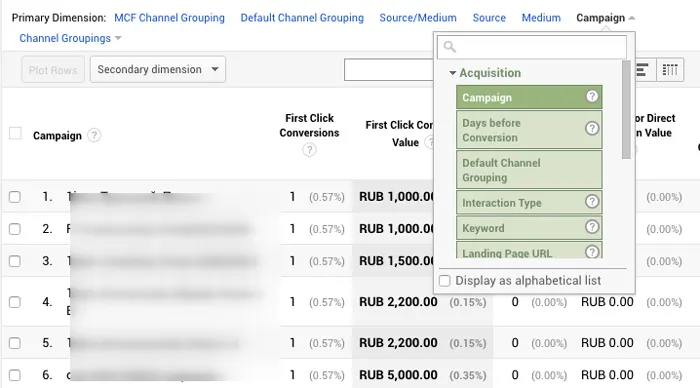Click the dimension list scrollbar
700x388 pixels.
626,109
